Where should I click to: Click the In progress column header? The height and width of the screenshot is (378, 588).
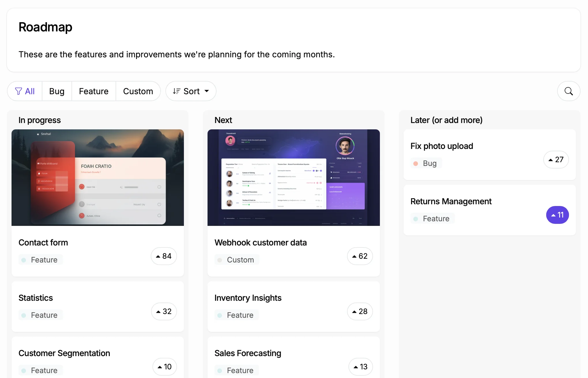coord(39,120)
